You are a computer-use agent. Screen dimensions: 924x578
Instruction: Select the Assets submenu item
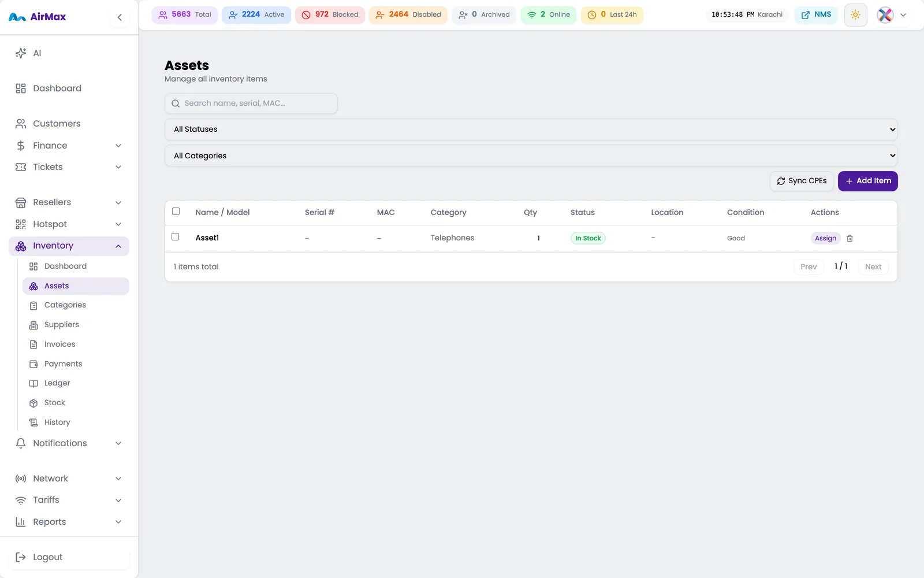tap(76, 286)
